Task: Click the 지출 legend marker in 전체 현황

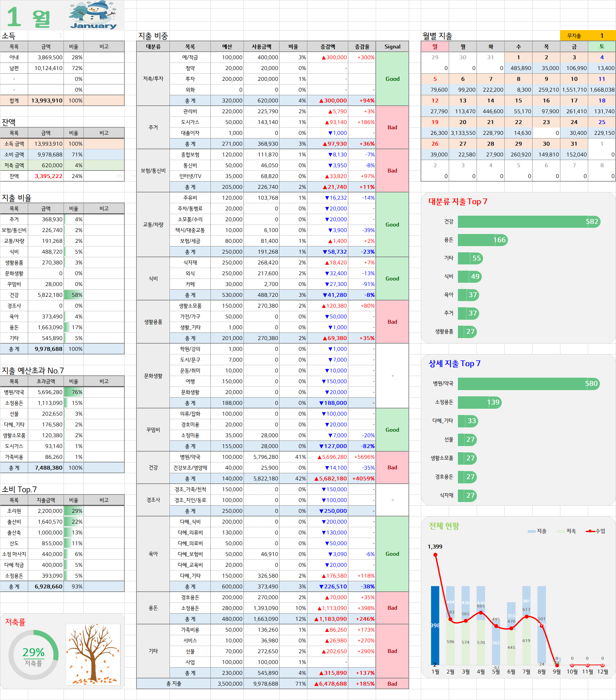Action: coord(531,531)
